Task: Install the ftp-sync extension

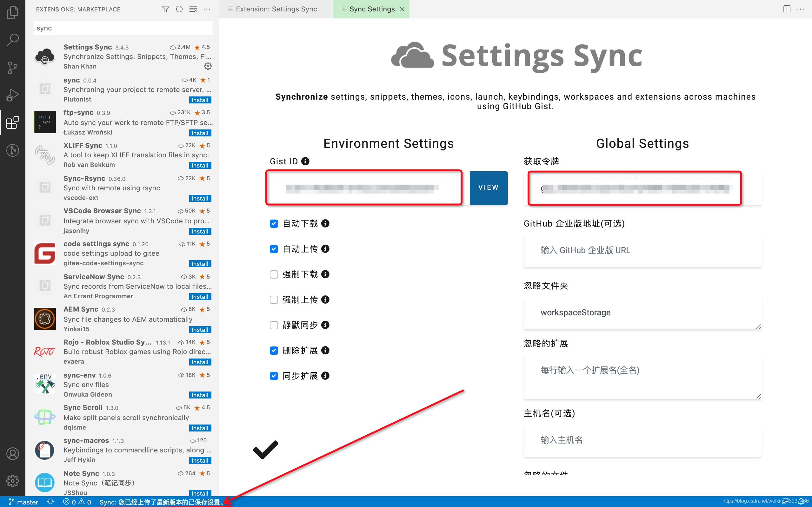Action: click(x=200, y=133)
